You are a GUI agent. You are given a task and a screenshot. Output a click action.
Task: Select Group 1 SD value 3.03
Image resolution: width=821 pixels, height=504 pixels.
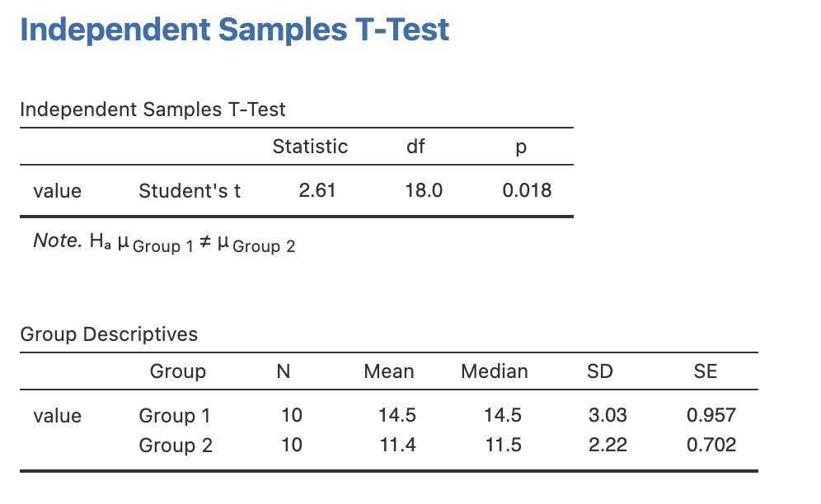pyautogui.click(x=608, y=416)
